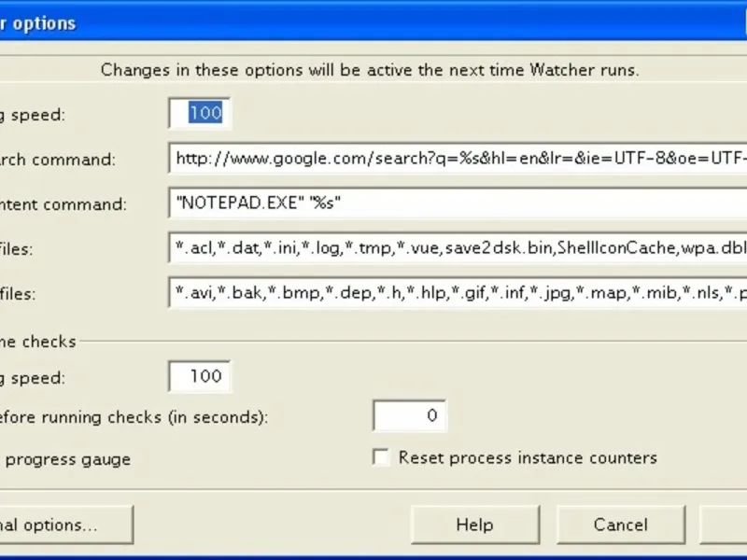
Task: Open the additional options... button
Action: pyautogui.click(x=65, y=525)
